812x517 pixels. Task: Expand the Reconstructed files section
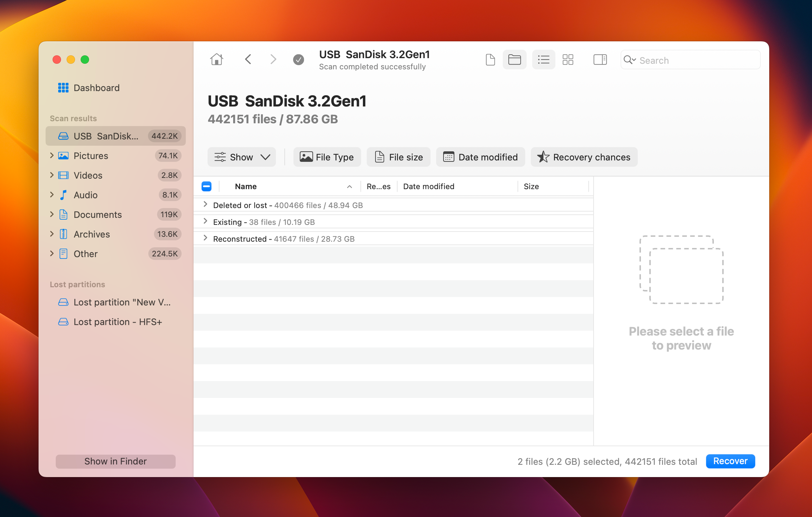click(x=207, y=239)
